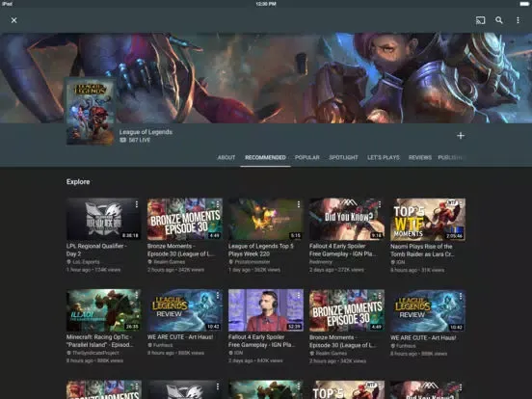Add League of Legends with the plus icon

coord(461,136)
